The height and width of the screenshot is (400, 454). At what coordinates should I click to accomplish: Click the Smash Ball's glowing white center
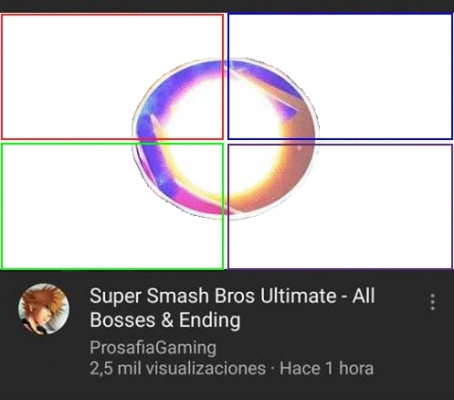coord(220,140)
